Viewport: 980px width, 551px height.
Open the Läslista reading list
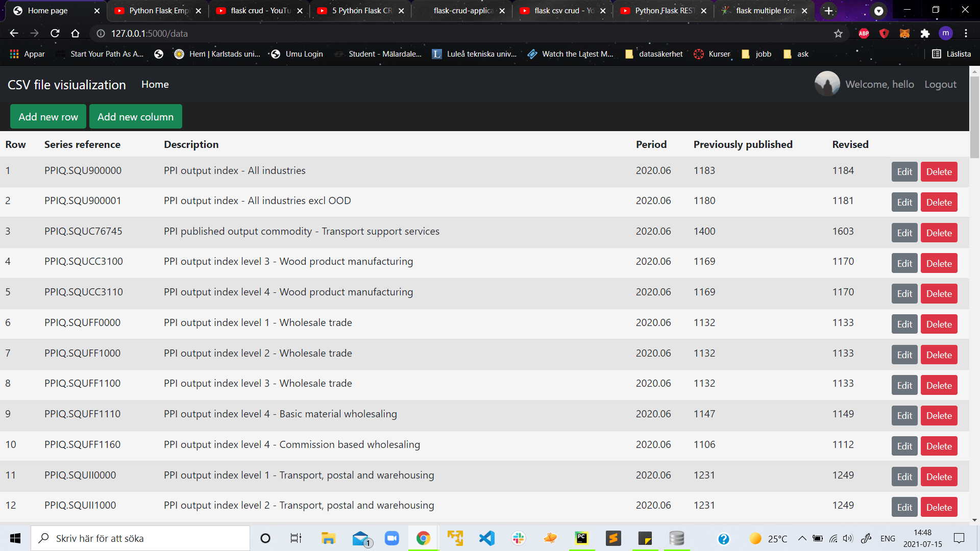pos(951,54)
